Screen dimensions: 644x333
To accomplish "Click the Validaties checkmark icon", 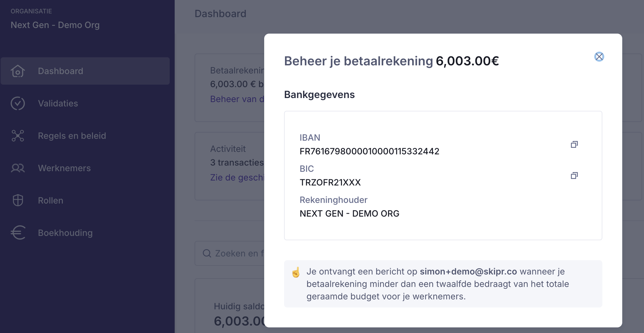I will coord(18,103).
